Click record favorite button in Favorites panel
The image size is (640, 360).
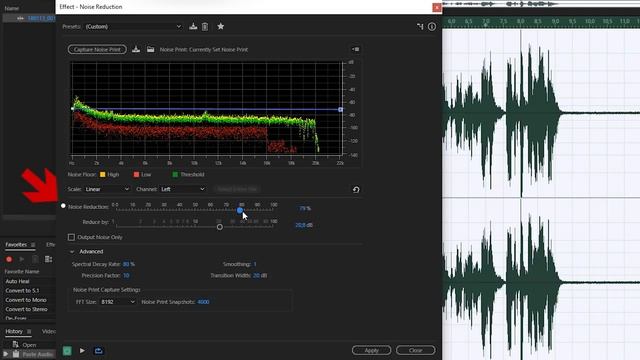(x=9, y=259)
